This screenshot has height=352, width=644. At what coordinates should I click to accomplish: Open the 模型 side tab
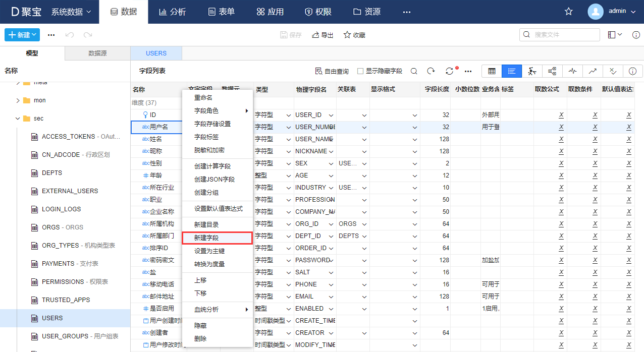pyautogui.click(x=32, y=53)
